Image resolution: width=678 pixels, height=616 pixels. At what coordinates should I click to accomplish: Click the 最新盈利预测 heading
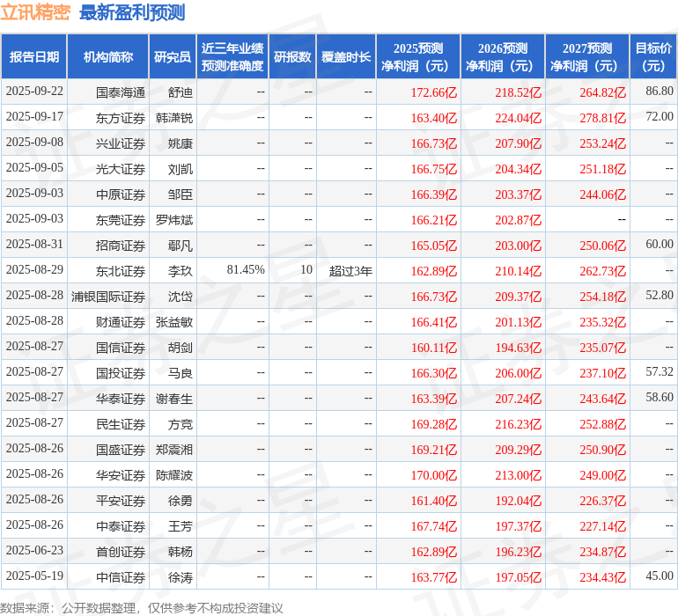pyautogui.click(x=132, y=12)
